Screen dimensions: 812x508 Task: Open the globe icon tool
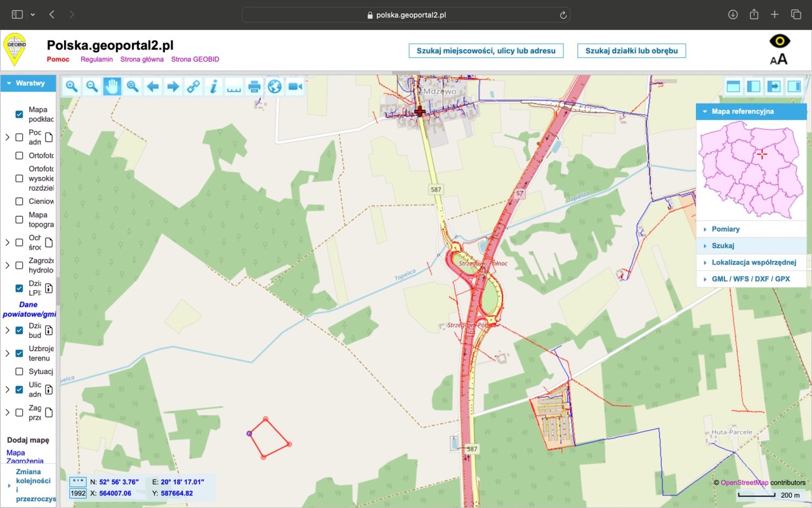[x=275, y=86]
